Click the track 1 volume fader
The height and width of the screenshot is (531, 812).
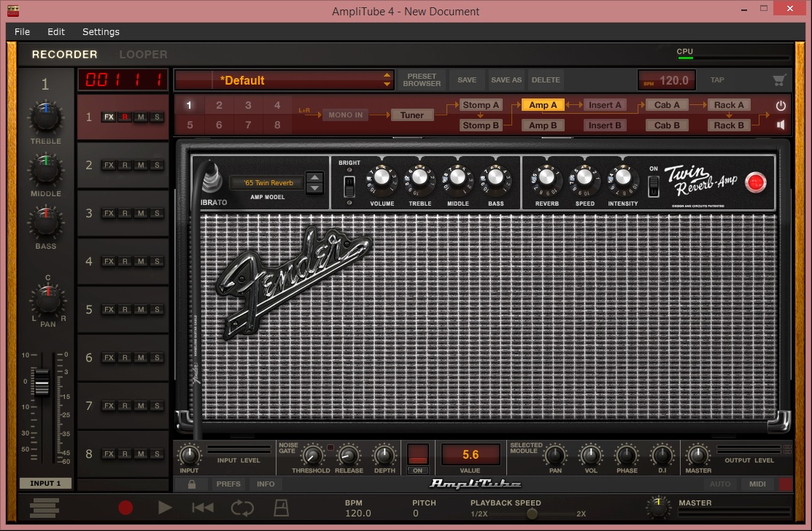(41, 382)
